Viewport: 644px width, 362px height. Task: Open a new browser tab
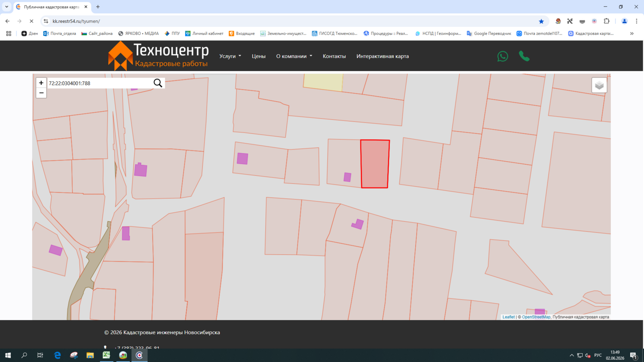pos(98,7)
